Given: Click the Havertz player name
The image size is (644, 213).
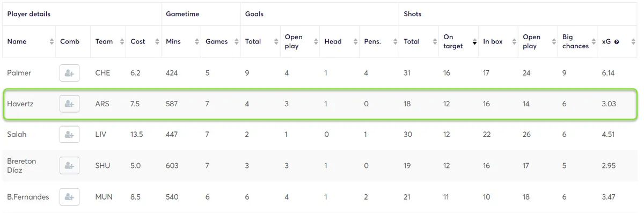Looking at the screenshot, I should point(20,104).
